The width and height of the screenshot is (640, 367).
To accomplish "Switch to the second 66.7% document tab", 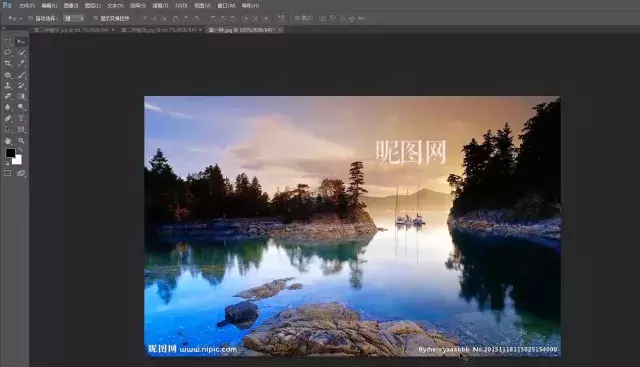I will pyautogui.click(x=159, y=30).
